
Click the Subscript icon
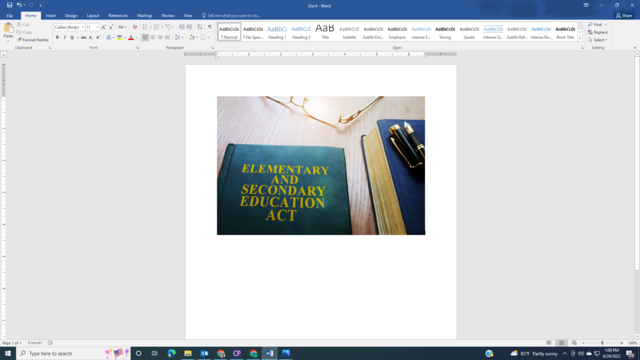(x=91, y=38)
